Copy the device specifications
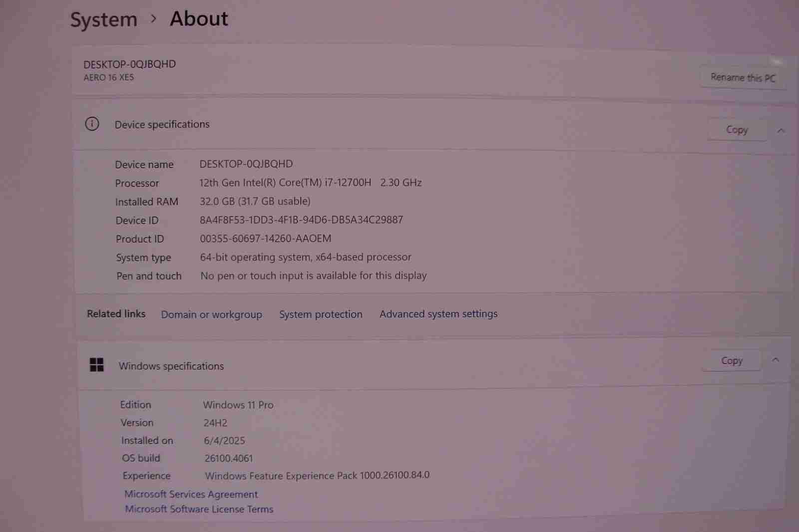The width and height of the screenshot is (799, 532). (737, 130)
